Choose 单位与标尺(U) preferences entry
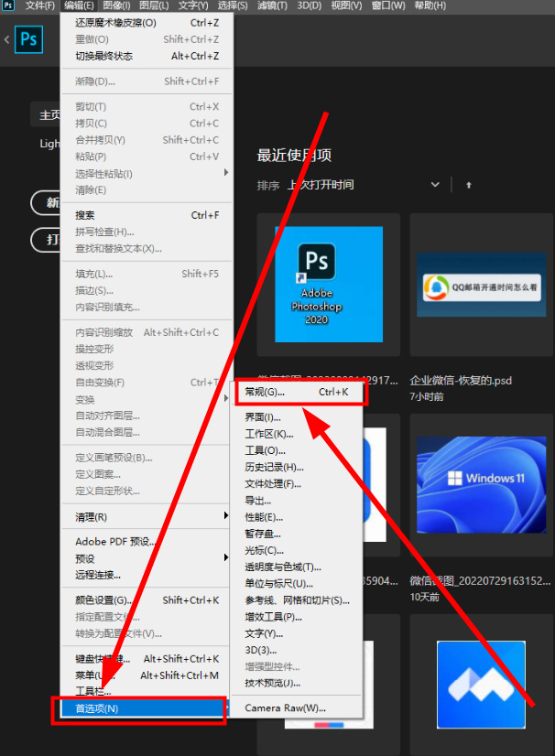This screenshot has height=756, width=555. tap(298, 583)
